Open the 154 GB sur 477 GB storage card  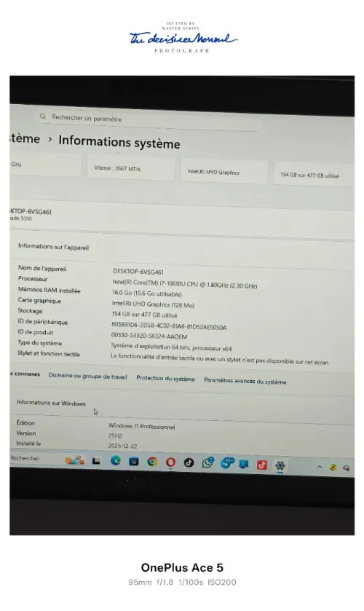point(314,176)
